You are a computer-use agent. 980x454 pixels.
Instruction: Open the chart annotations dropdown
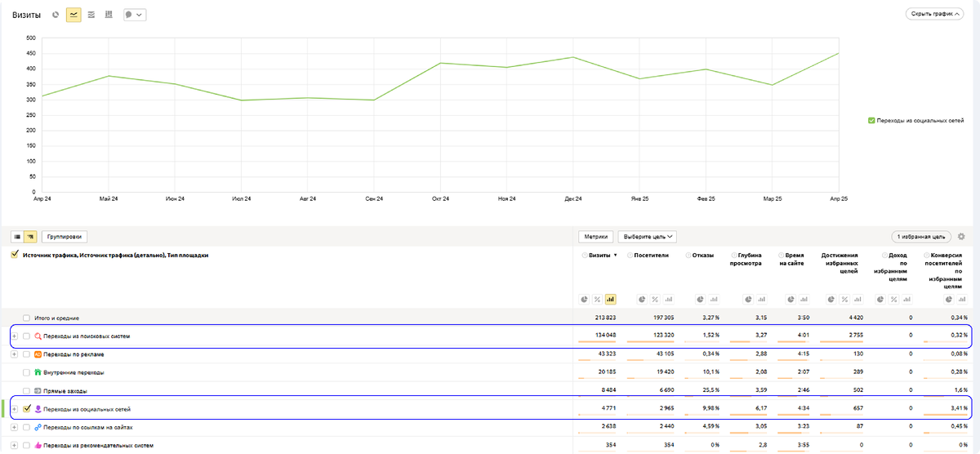tap(134, 15)
